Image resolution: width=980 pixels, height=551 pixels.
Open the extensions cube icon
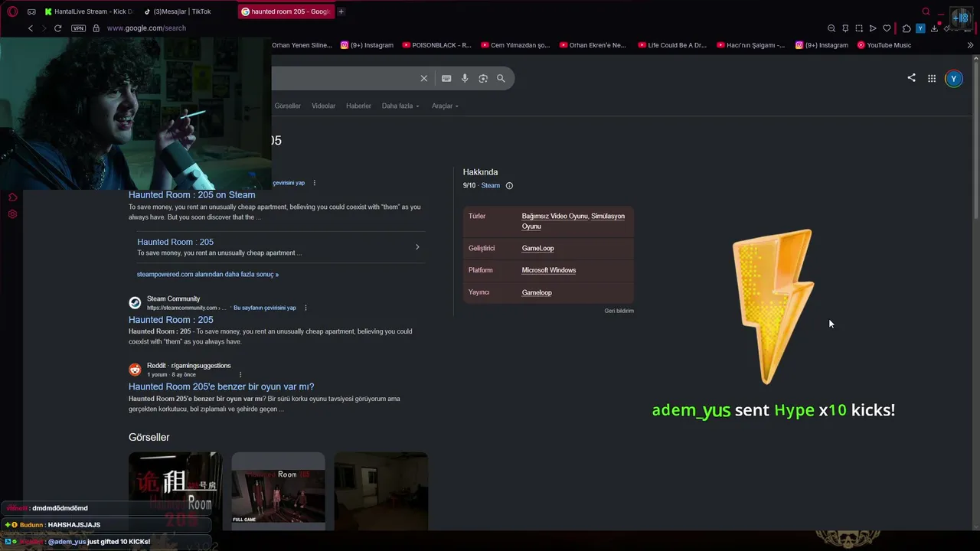point(906,28)
